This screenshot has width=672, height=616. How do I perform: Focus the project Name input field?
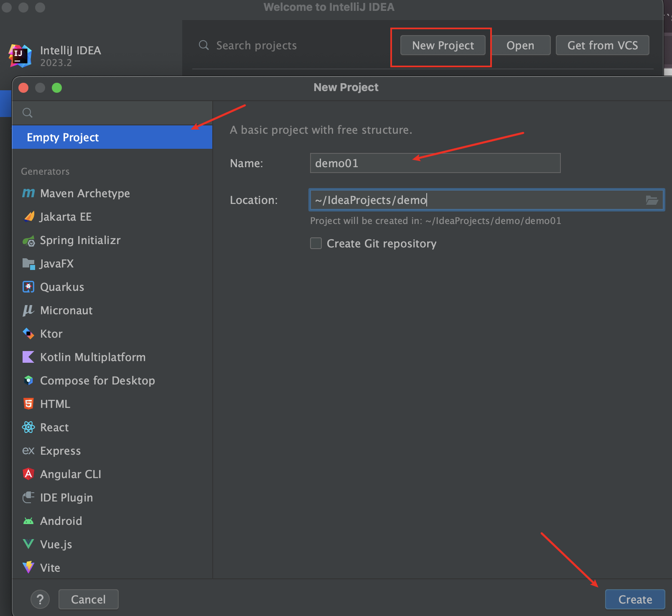click(435, 163)
